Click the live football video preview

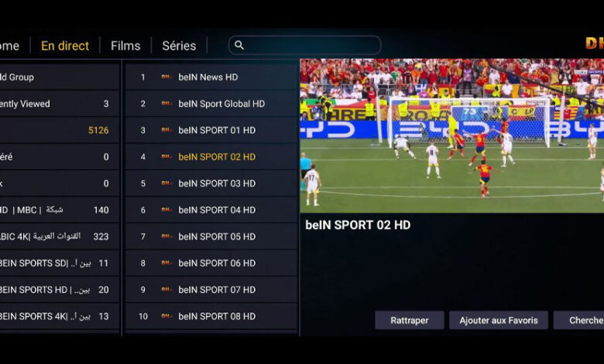[452, 136]
